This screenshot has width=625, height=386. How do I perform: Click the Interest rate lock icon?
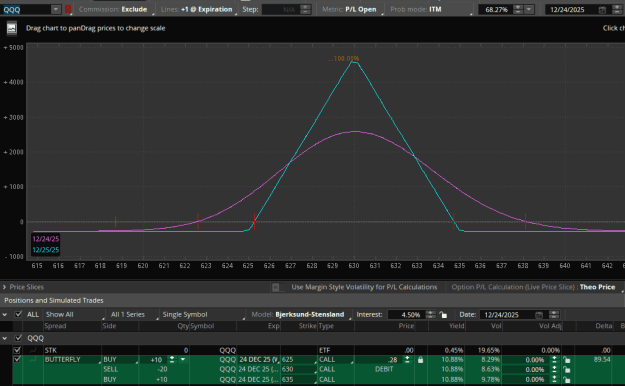[443, 315]
